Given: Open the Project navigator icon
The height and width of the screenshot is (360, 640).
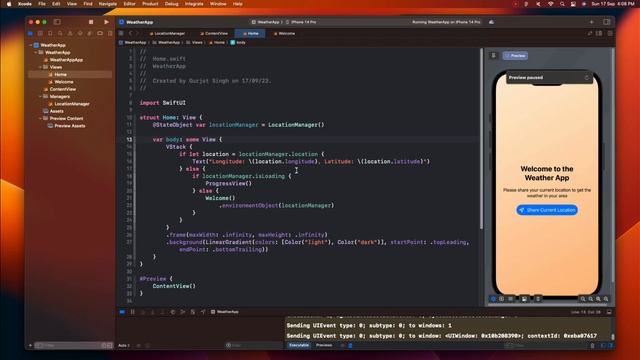Looking at the screenshot, I should pos(30,33).
